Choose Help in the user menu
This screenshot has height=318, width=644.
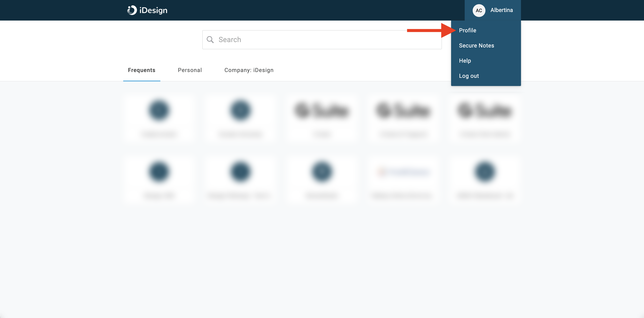tap(465, 61)
